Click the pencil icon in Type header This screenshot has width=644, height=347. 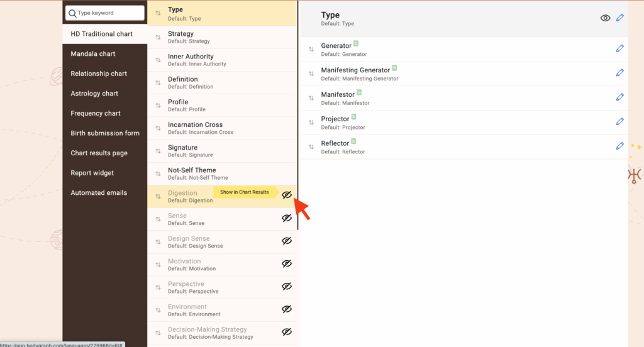620,18
